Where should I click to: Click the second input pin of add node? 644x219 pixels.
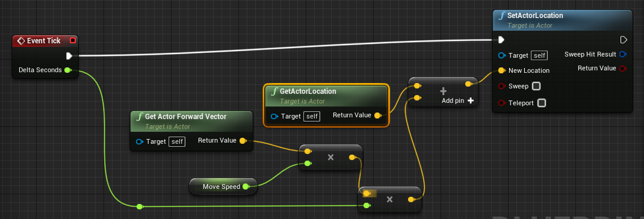(x=417, y=98)
